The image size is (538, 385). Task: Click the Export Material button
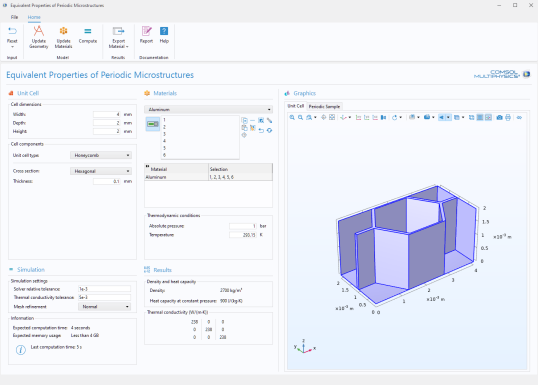(118, 37)
